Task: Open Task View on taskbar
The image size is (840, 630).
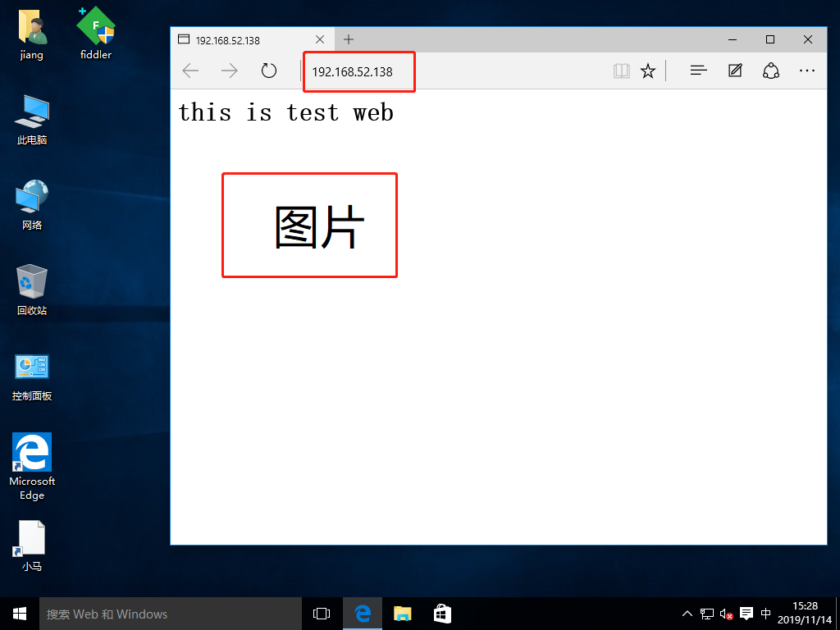Action: tap(322, 614)
